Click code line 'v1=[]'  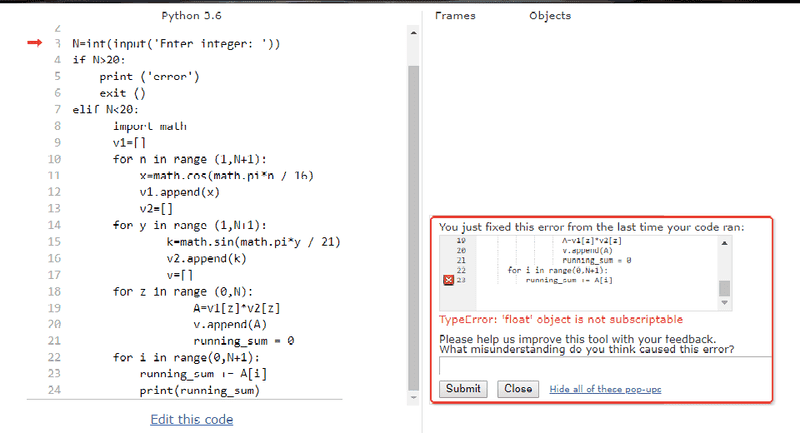[x=129, y=143]
